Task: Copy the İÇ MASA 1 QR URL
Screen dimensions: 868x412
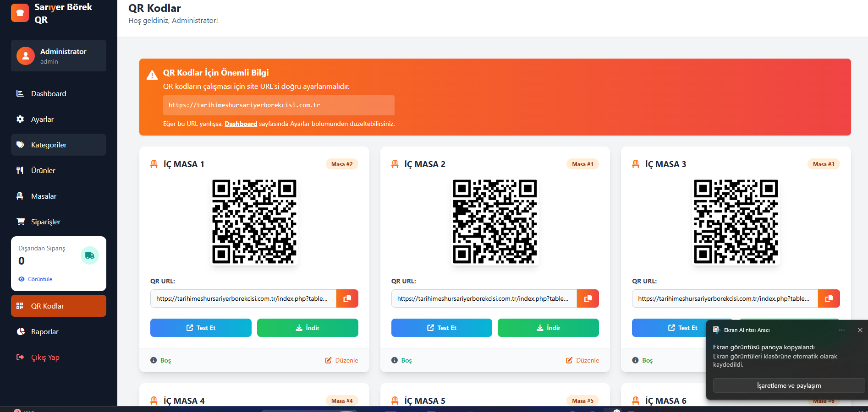Action: click(347, 298)
